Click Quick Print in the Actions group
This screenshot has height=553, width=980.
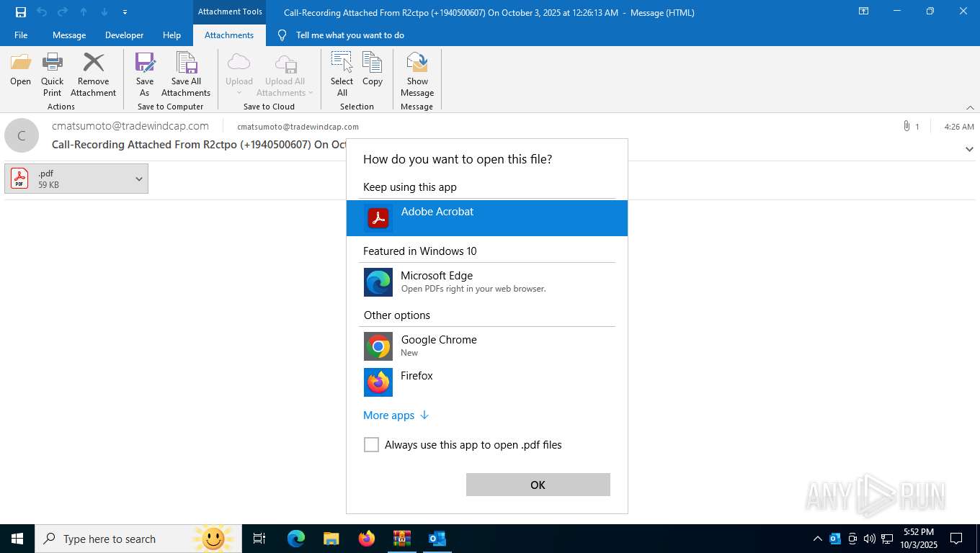pyautogui.click(x=52, y=75)
